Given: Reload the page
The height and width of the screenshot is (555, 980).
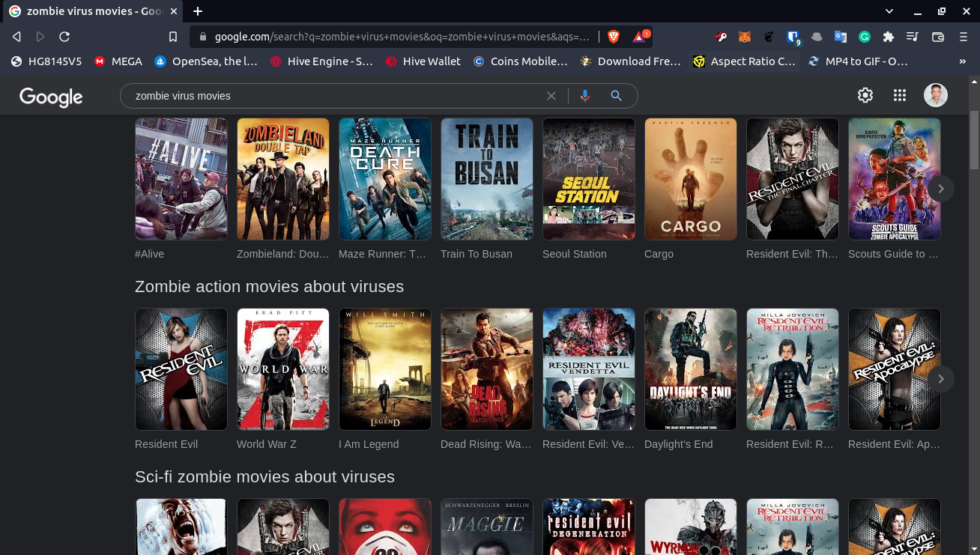Looking at the screenshot, I should [64, 37].
